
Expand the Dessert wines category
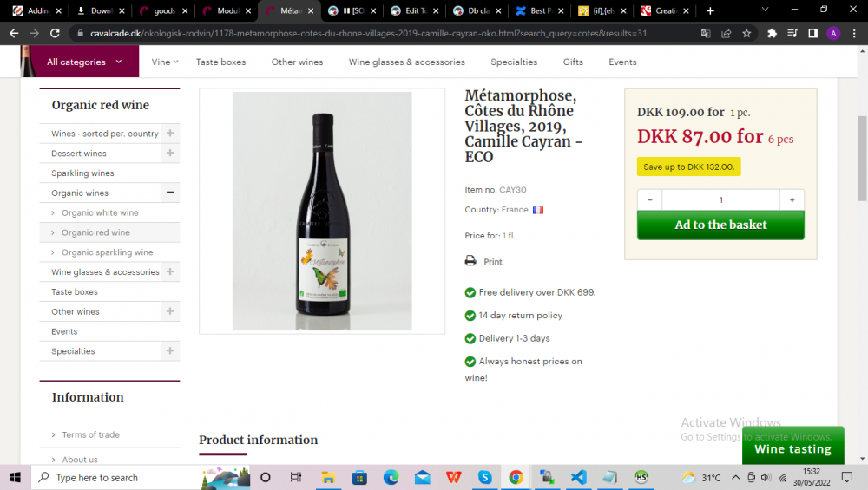[170, 154]
